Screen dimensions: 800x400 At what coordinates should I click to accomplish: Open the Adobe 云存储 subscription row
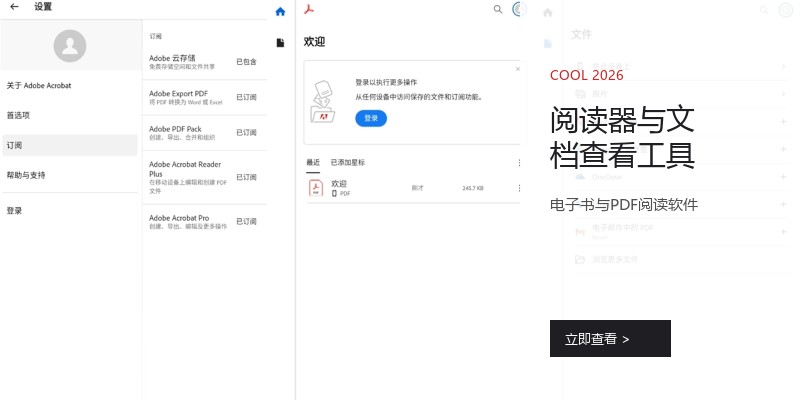205,62
